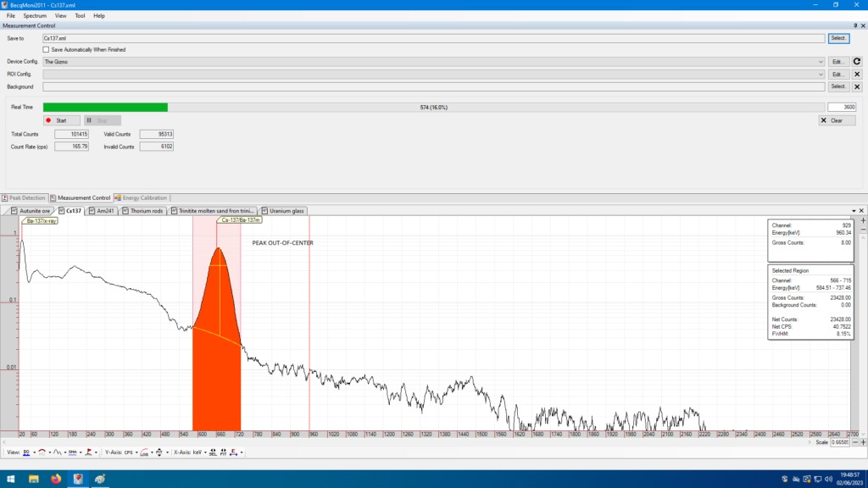This screenshot has width=868, height=488.
Task: Toggle the SMA smoothing icon
Action: pos(73,452)
